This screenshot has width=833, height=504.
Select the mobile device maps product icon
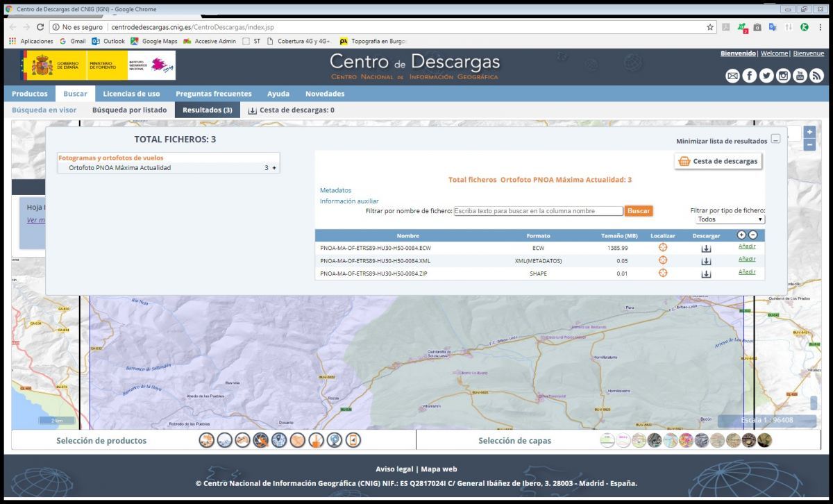353,440
